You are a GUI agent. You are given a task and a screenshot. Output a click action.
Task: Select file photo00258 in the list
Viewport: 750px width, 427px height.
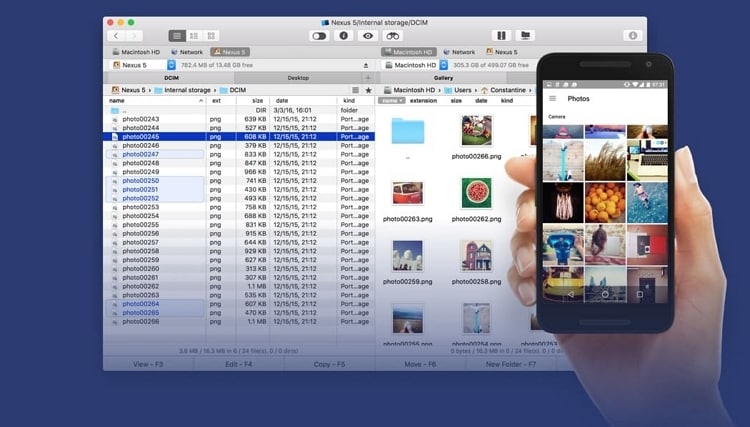point(239,251)
